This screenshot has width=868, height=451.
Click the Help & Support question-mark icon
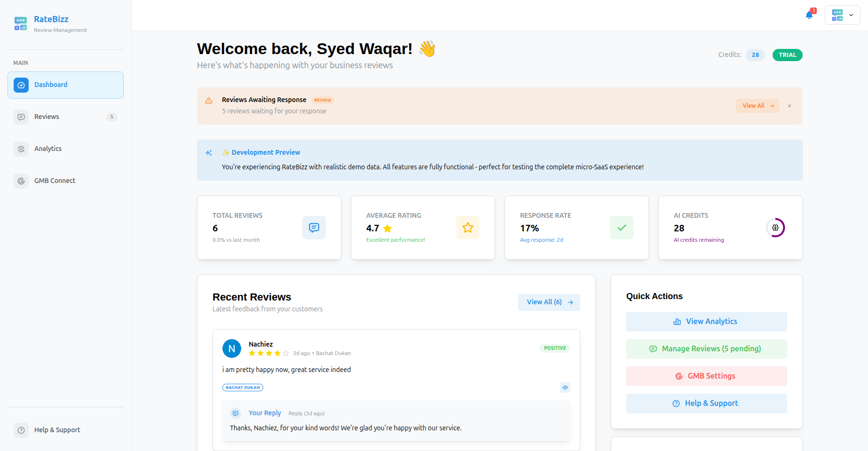tap(21, 430)
